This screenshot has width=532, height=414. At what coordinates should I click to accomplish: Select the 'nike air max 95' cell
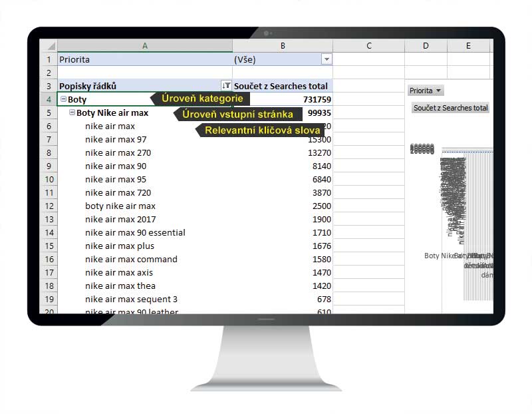tap(145, 179)
